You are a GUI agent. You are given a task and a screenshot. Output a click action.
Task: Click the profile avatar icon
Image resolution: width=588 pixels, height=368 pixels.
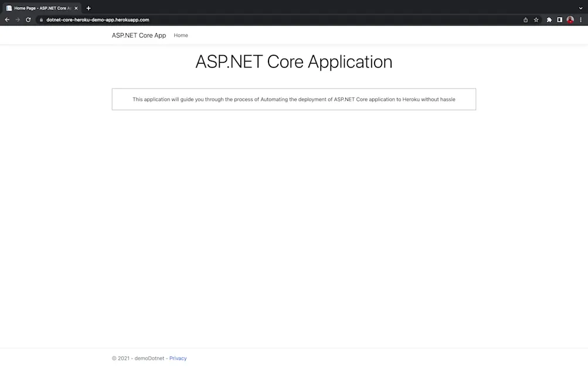pyautogui.click(x=570, y=19)
